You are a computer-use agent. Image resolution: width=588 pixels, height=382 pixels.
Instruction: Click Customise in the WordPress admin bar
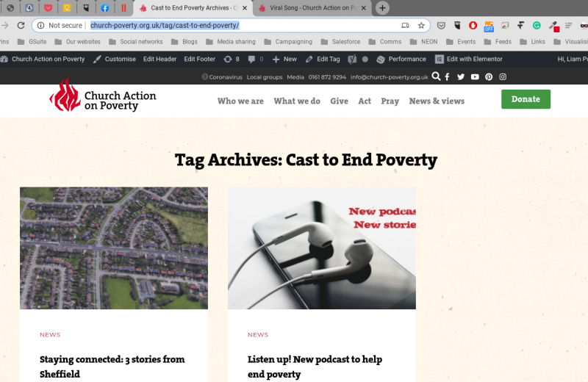(x=115, y=59)
